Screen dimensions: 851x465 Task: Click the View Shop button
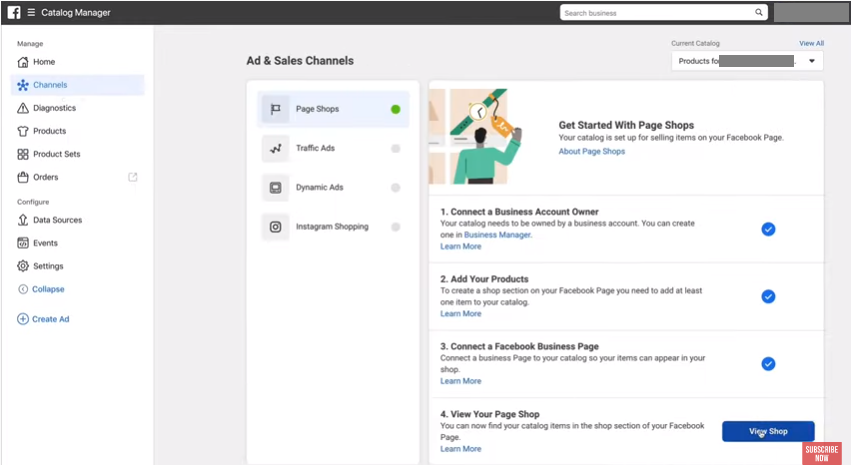(x=768, y=431)
